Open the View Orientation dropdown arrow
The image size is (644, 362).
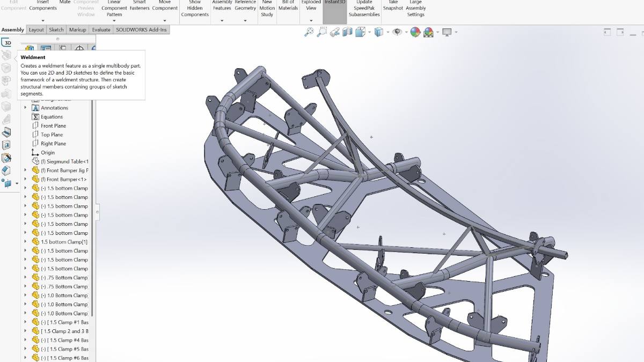[369, 32]
